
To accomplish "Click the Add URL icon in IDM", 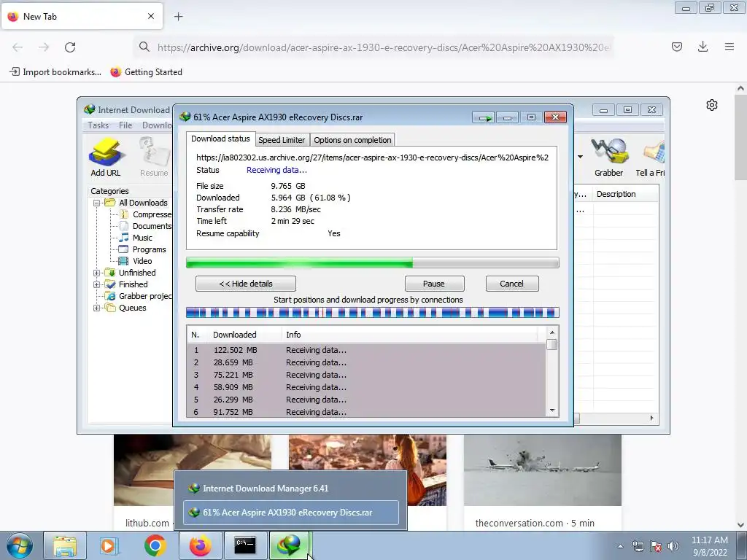I will (106, 157).
